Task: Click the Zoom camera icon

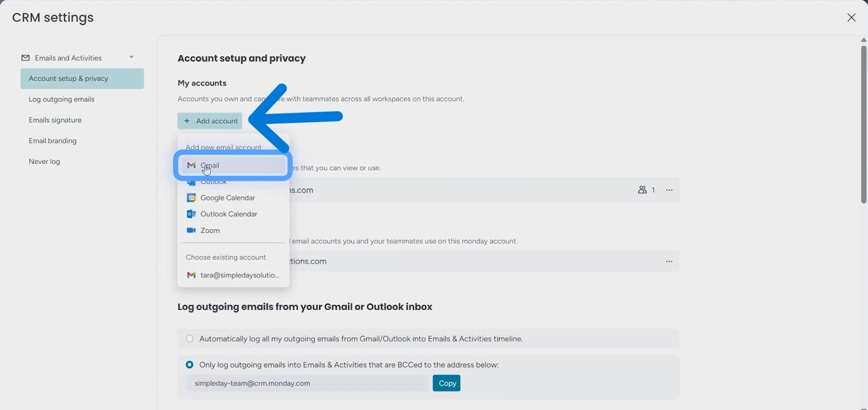Action: [191, 230]
